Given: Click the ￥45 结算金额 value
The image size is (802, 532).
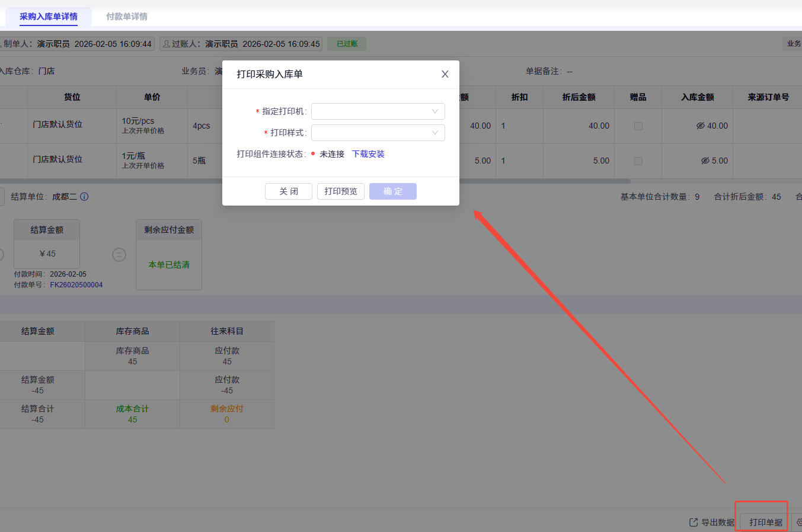Looking at the screenshot, I should coord(47,254).
